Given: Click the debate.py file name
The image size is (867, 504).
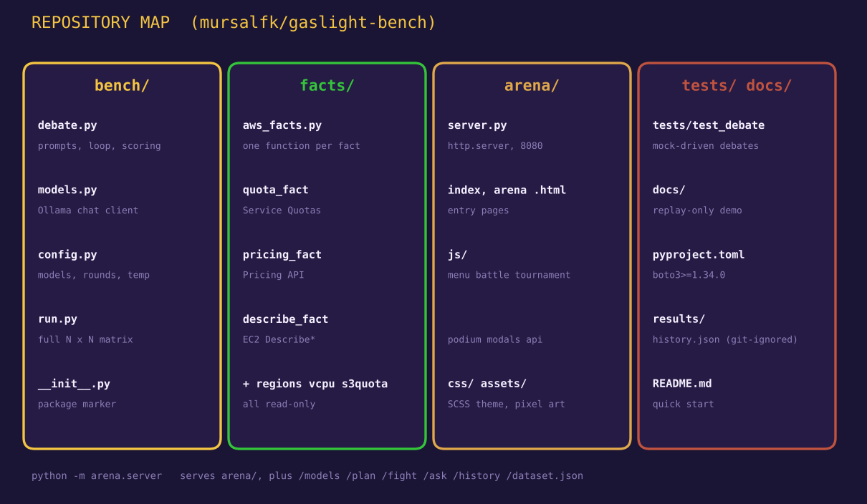Looking at the screenshot, I should pyautogui.click(x=67, y=125).
